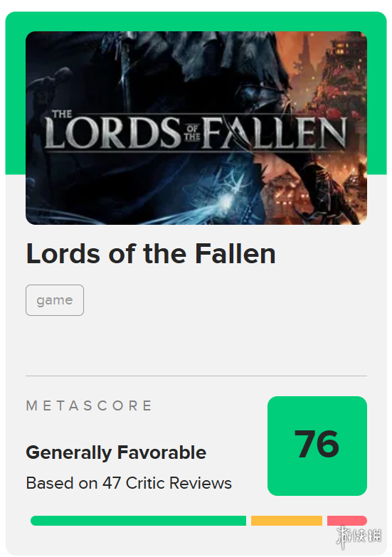
Task: Select the green positive reviews bar segment
Action: 138,521
